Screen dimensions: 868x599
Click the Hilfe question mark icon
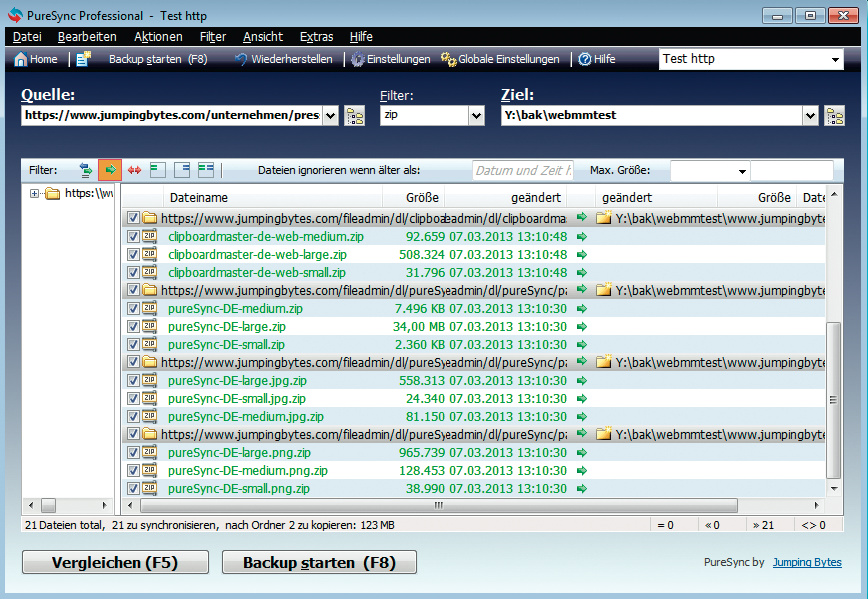click(585, 60)
